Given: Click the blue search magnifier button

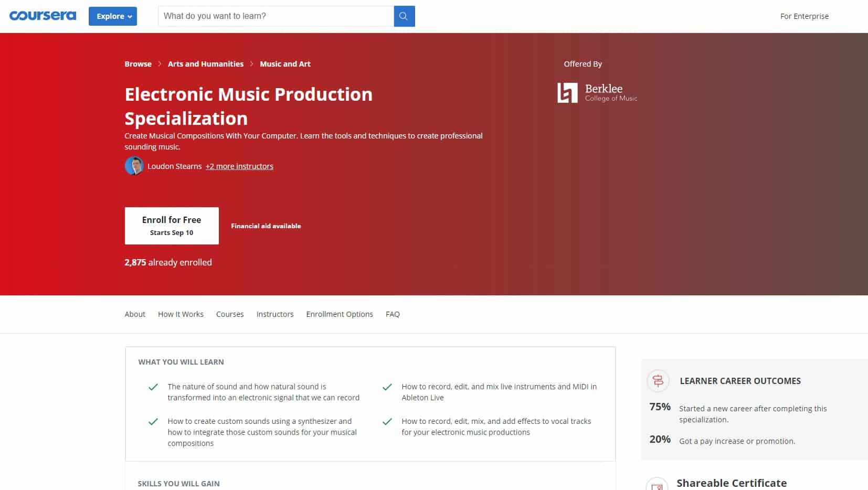Looking at the screenshot, I should pyautogui.click(x=404, y=16).
